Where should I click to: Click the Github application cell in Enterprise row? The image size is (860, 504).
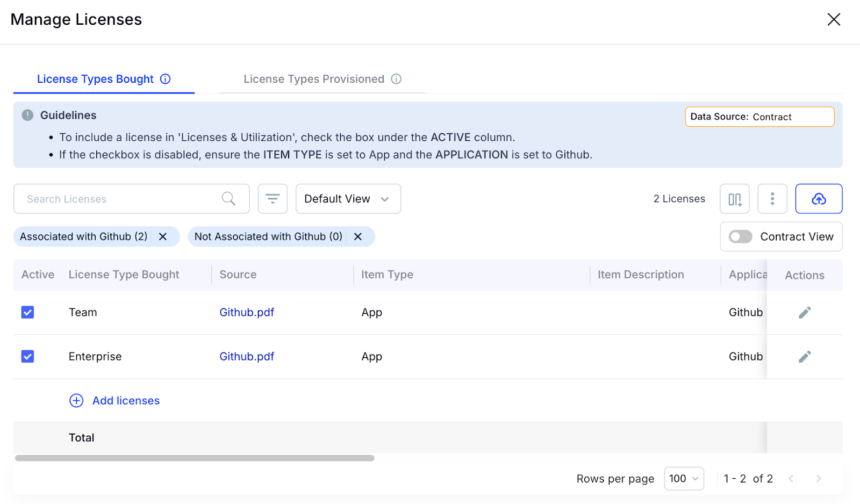coord(746,356)
